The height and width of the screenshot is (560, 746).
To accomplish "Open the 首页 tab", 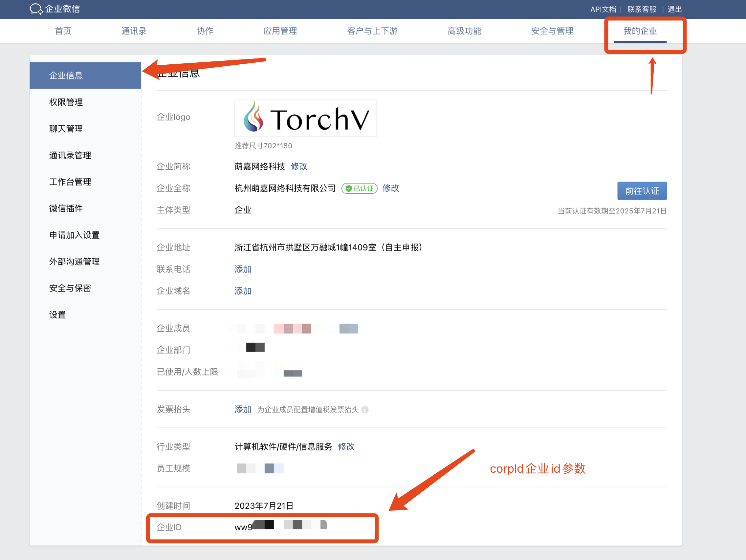I will (63, 31).
